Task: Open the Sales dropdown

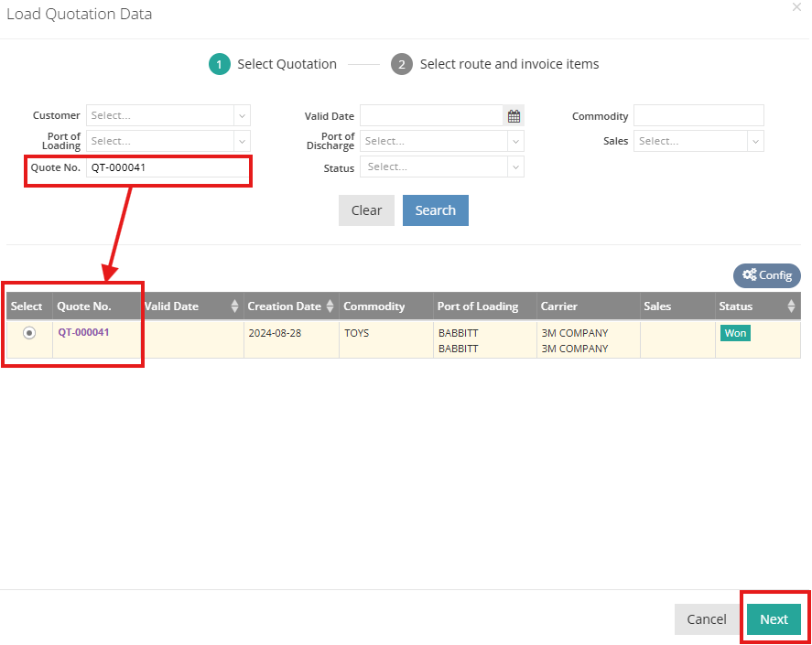Action: pyautogui.click(x=698, y=141)
